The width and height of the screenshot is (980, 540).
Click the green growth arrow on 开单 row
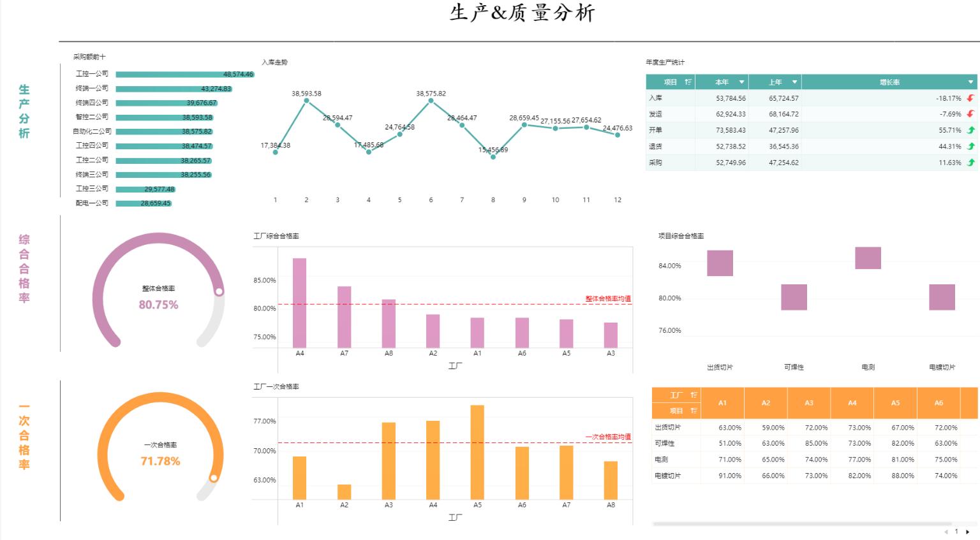(x=970, y=130)
